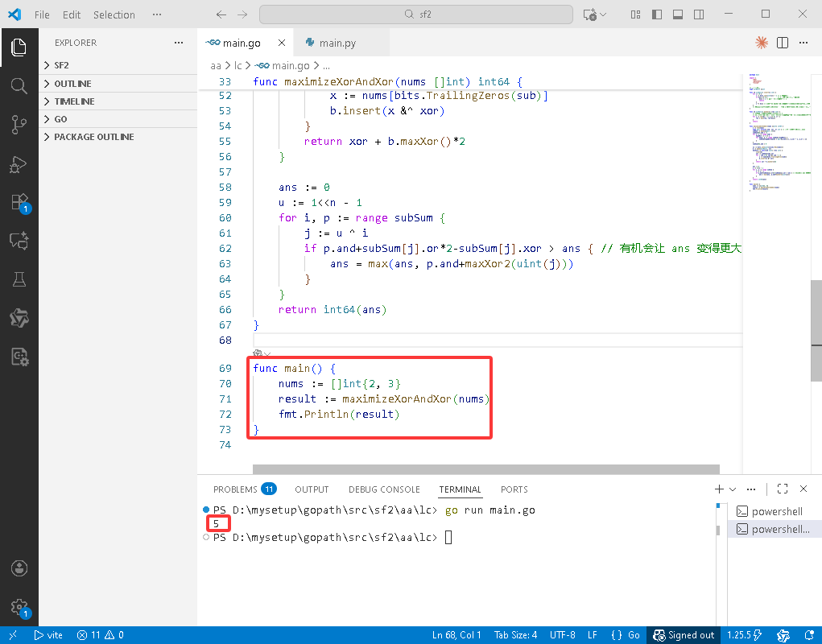Switch to the PROBLEMS panel tab
822x644 pixels.
coord(244,489)
